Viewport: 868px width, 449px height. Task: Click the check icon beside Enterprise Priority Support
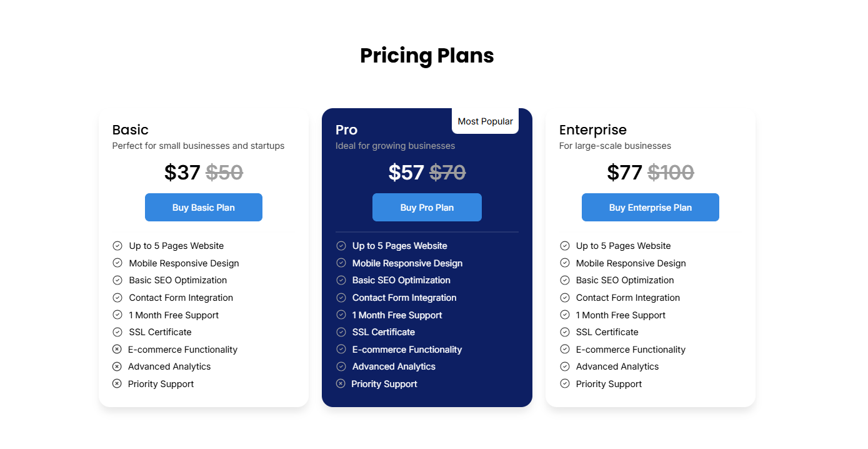point(565,384)
